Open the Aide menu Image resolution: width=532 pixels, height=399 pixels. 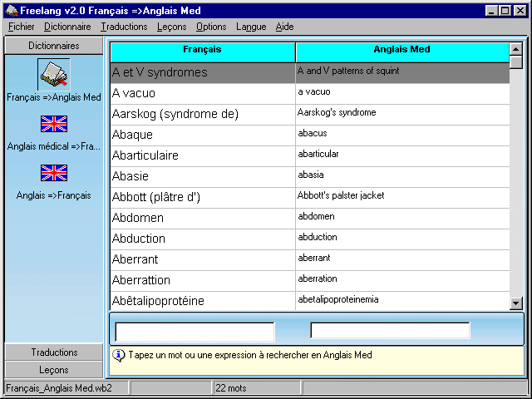click(x=284, y=27)
